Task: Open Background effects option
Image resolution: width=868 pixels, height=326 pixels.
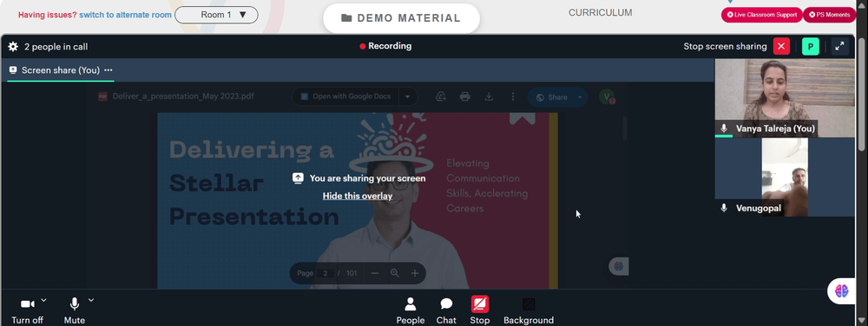Action: pos(528,310)
